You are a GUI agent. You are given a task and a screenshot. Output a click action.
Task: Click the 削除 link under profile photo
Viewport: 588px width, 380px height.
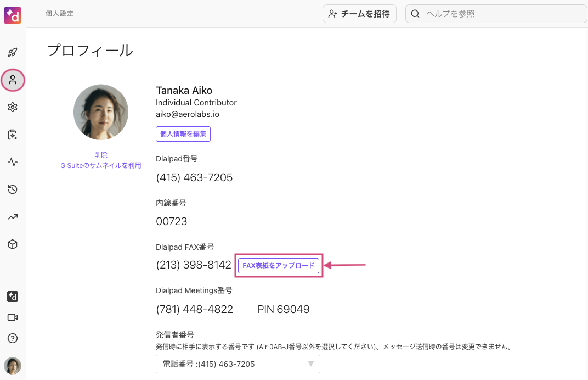pos(101,155)
